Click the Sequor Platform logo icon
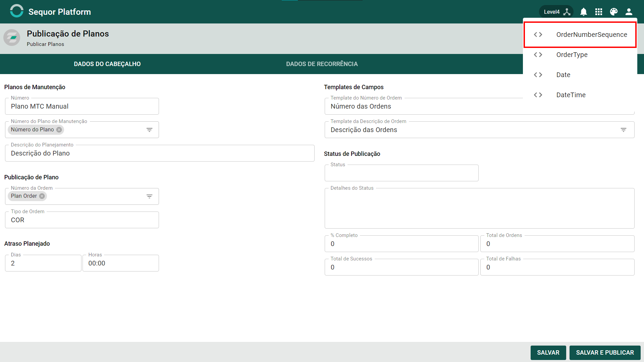644x362 pixels. click(16, 11)
